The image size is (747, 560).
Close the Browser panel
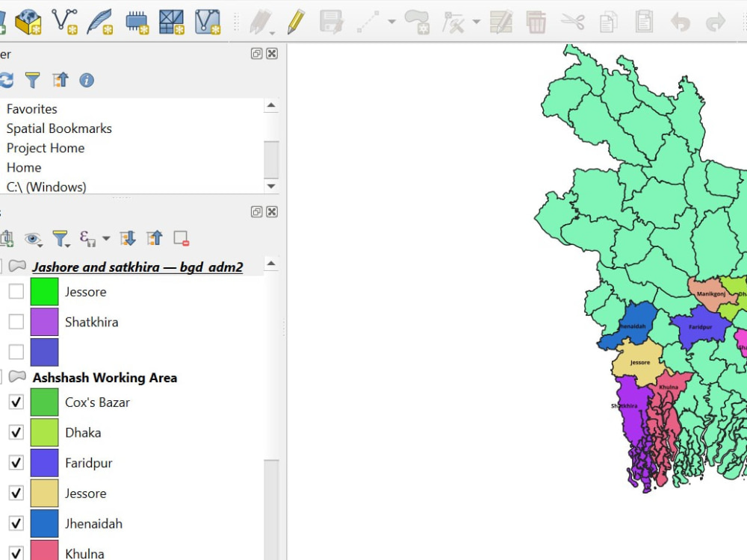(x=272, y=53)
